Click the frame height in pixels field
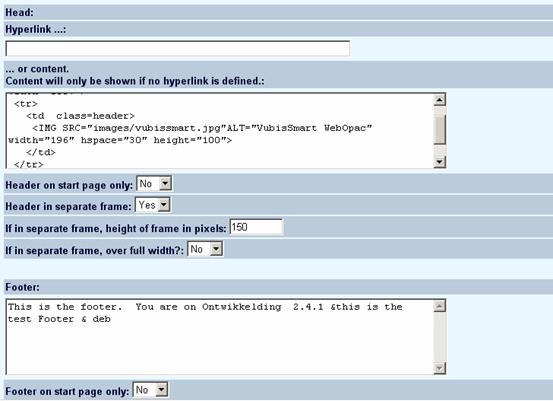The width and height of the screenshot is (553, 401). coord(256,227)
